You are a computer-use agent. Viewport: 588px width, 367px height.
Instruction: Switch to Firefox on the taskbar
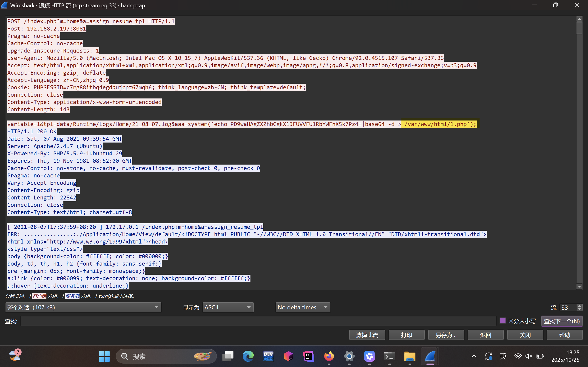[x=329, y=356]
